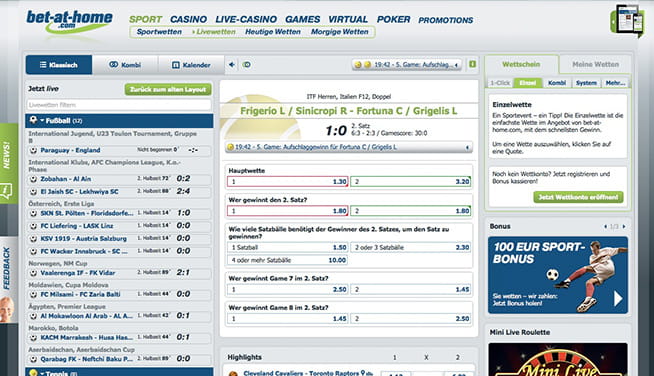This screenshot has width=654, height=376.
Task: Pick 1 at 2.50 for Game 7 winner
Action: pyautogui.click(x=287, y=289)
